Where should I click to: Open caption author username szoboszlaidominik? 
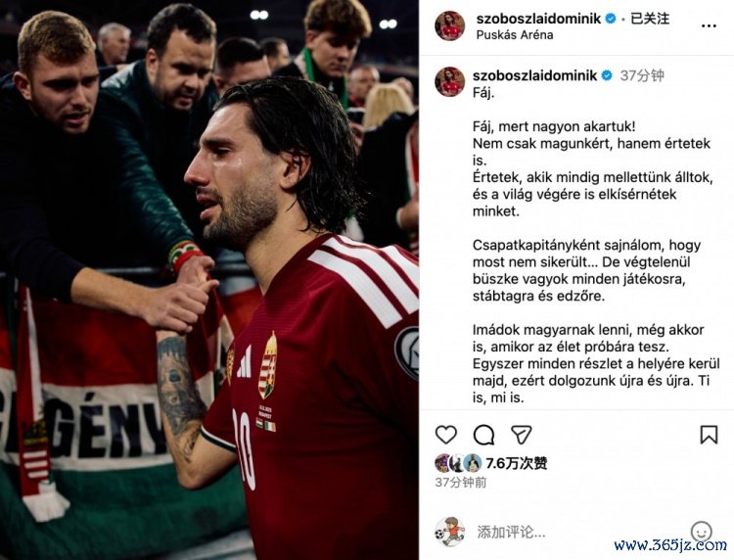pos(534,75)
